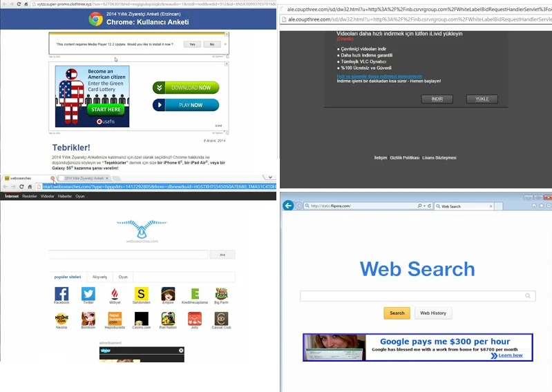Click the Internet Explorer back arrow
The image size is (552, 392).
(x=289, y=206)
